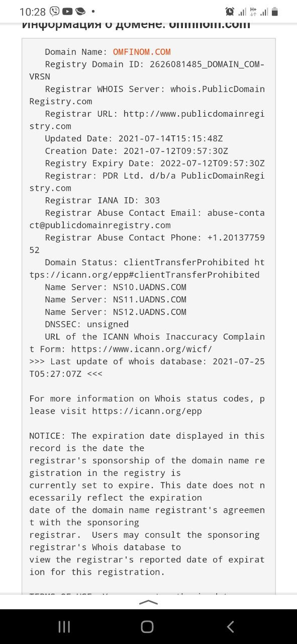Screen dimensions: 297x644
Task: Open recent apps navigation button
Action: pos(64,626)
